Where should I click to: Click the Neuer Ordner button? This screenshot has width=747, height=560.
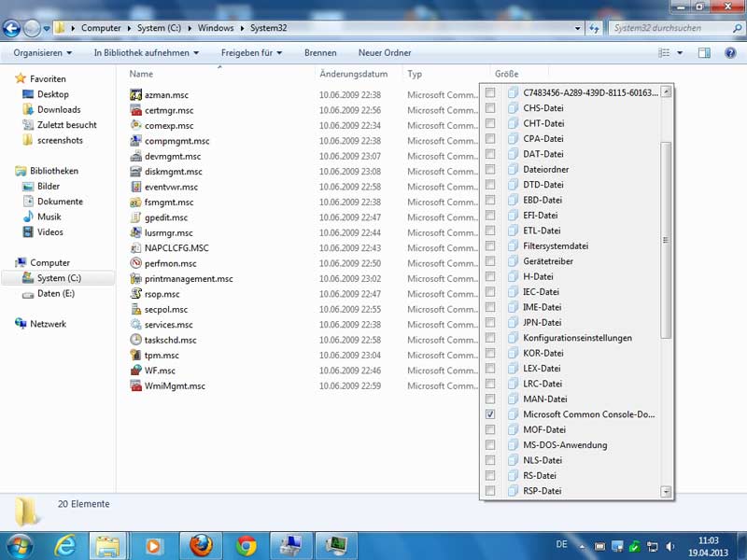[x=385, y=53]
